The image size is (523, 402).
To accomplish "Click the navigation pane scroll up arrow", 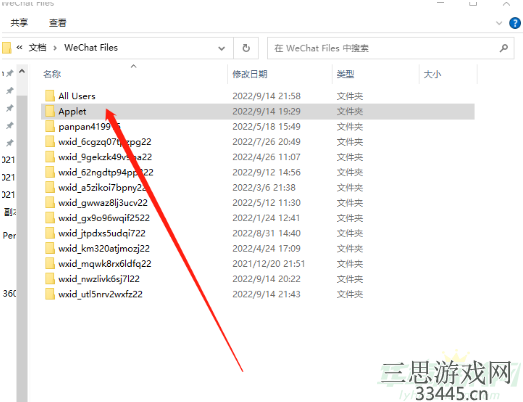I will 22,71.
